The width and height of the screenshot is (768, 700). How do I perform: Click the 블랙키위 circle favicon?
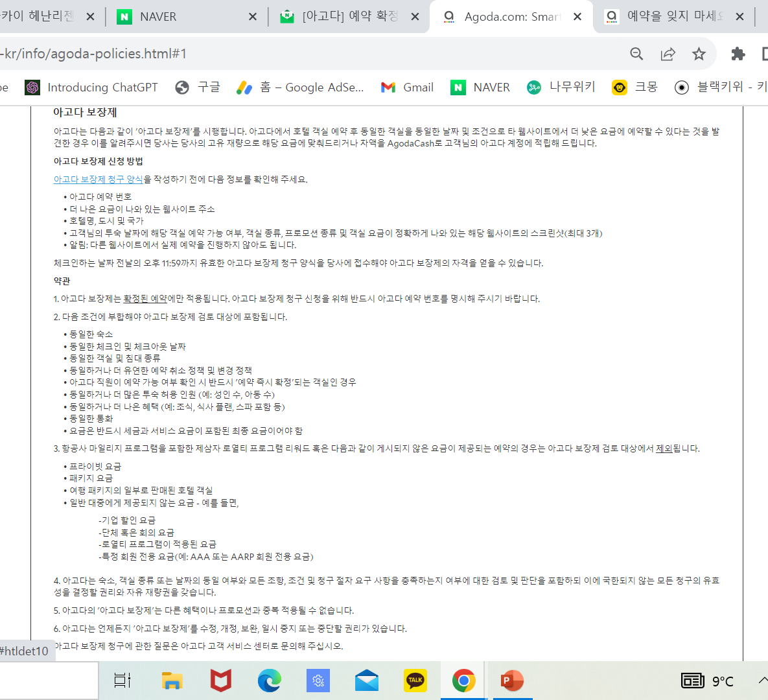pos(681,87)
